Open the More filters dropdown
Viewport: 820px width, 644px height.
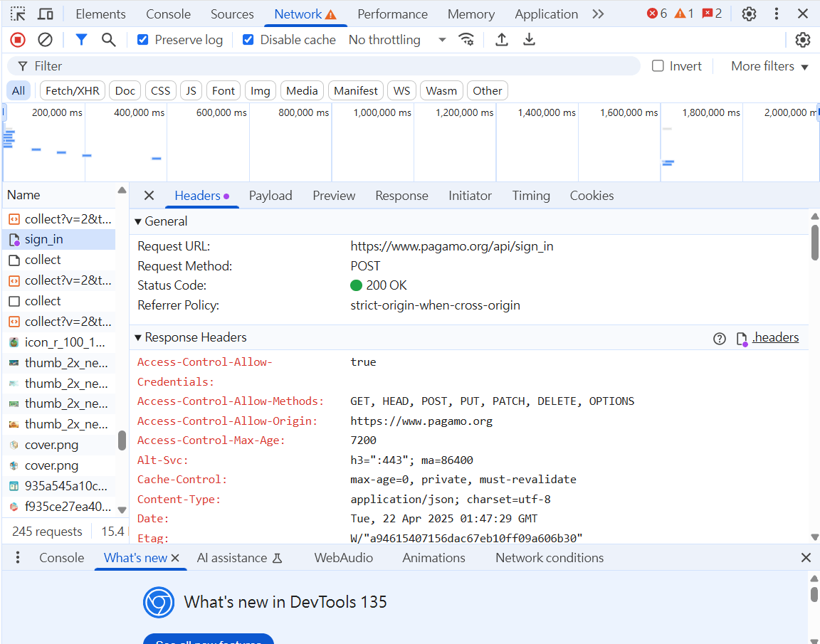769,66
